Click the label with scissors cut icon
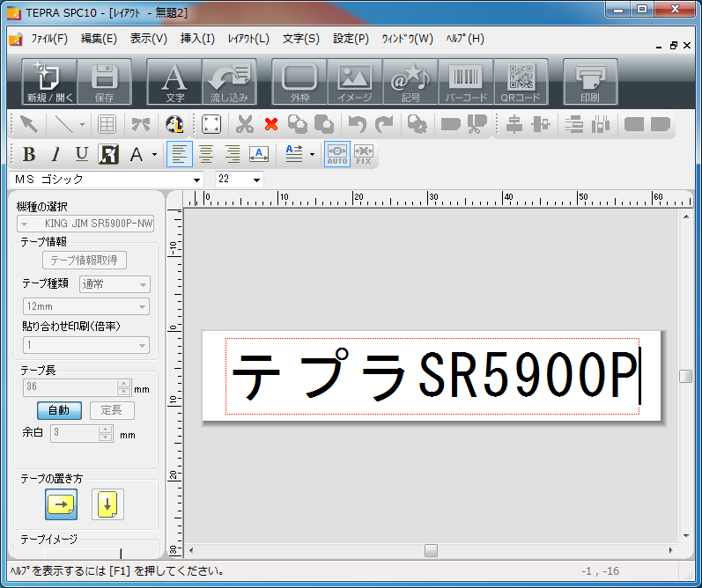The width and height of the screenshot is (702, 588). point(477,124)
